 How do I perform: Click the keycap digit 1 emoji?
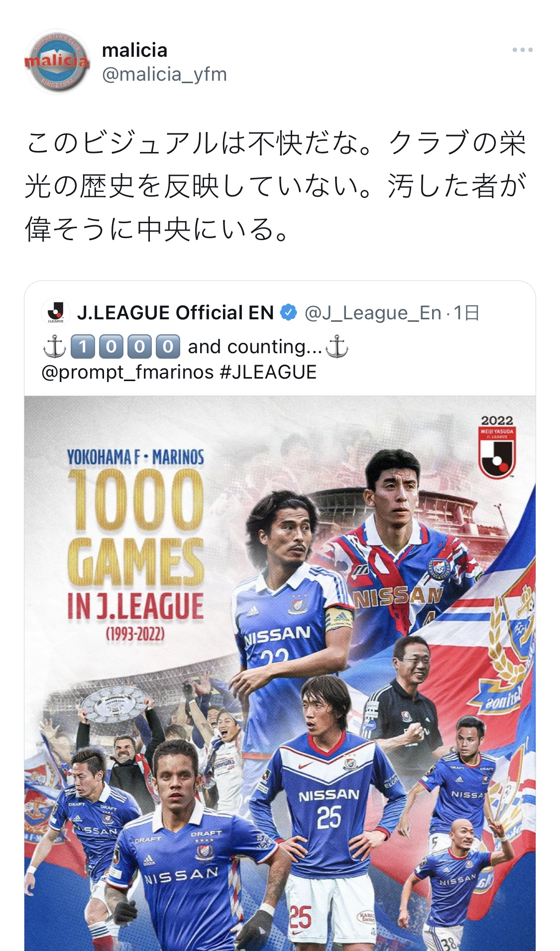pos(83,347)
